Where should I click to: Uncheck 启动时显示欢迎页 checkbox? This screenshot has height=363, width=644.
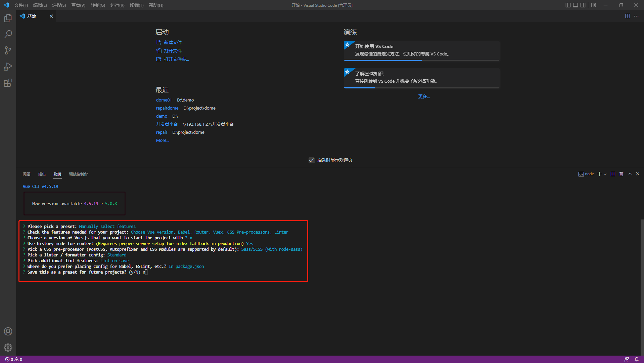[x=312, y=160]
